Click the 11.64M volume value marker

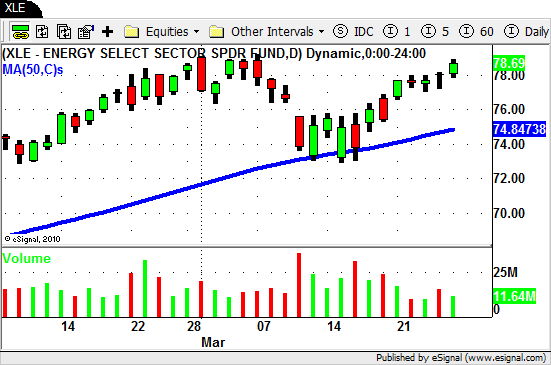pos(514,296)
